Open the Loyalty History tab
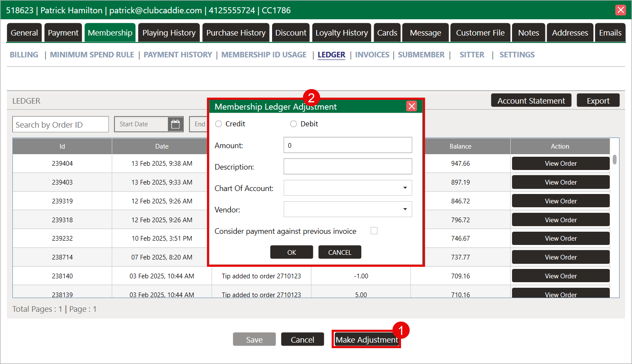This screenshot has height=364, width=632. click(341, 33)
